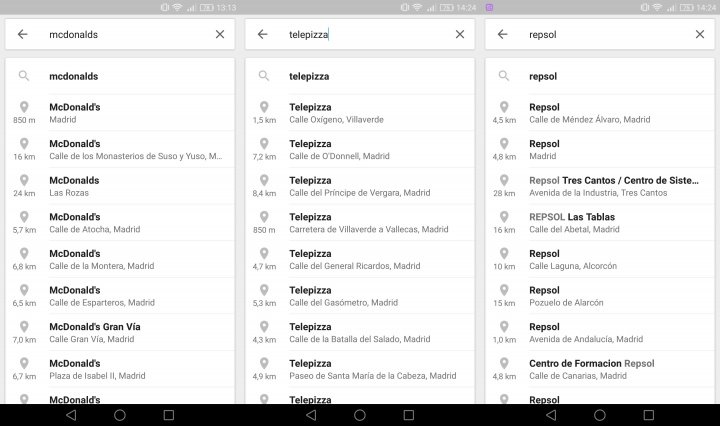
Task: Tap Android home button under mcdonalds screen
Action: click(x=120, y=415)
